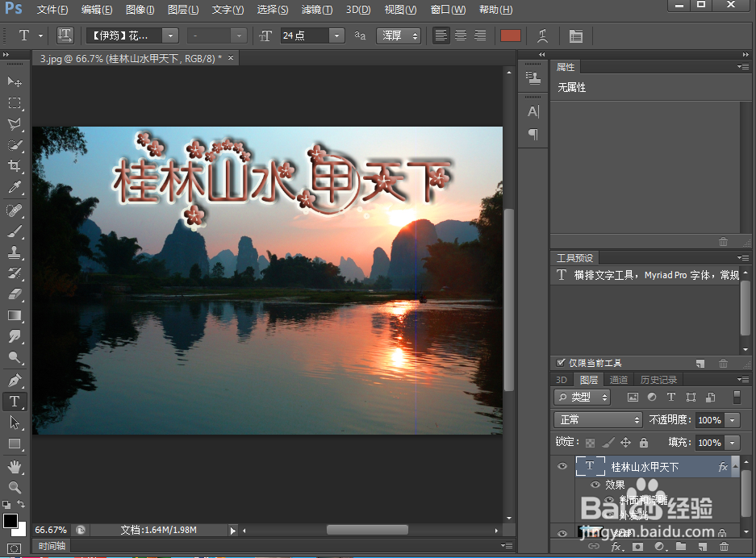Image resolution: width=756 pixels, height=558 pixels.
Task: Left align text
Action: click(x=441, y=35)
